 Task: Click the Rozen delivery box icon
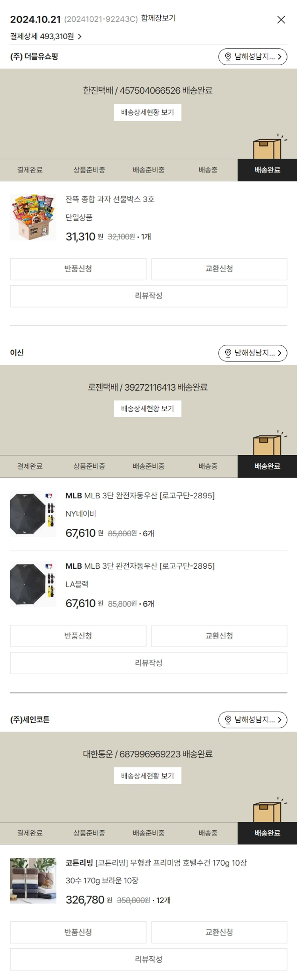click(267, 444)
